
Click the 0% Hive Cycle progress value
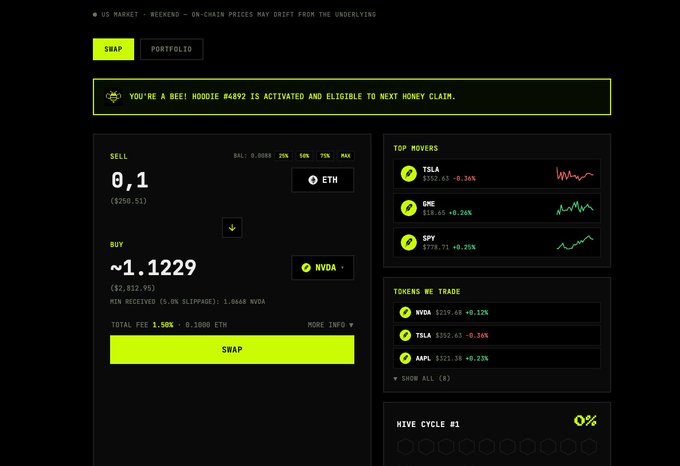click(x=585, y=420)
